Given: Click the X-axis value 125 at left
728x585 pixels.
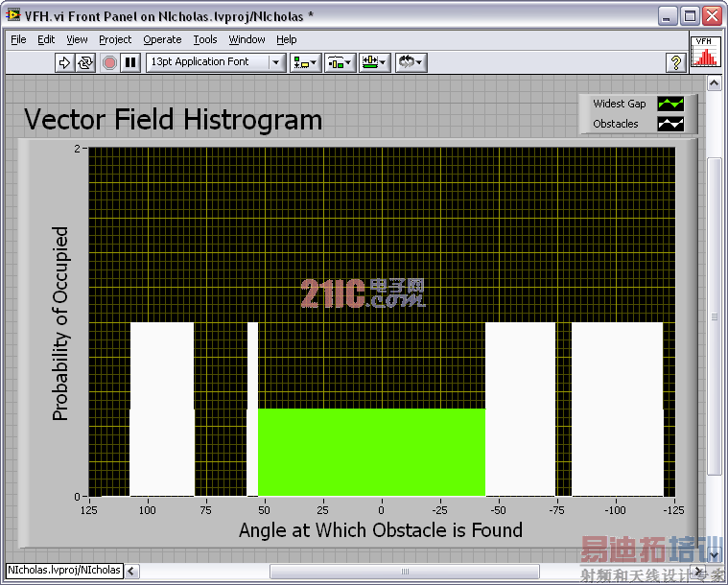Looking at the screenshot, I should 89,510.
